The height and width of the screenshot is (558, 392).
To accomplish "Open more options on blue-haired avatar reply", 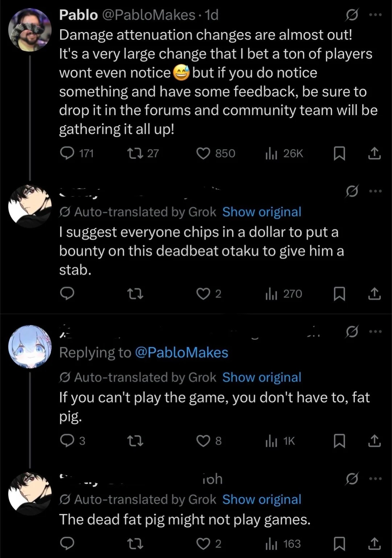I will click(375, 331).
